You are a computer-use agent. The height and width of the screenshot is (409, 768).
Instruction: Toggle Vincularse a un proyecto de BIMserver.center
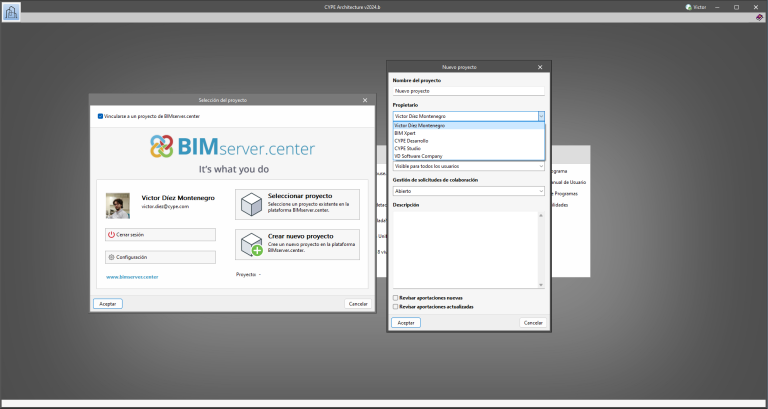coord(100,116)
